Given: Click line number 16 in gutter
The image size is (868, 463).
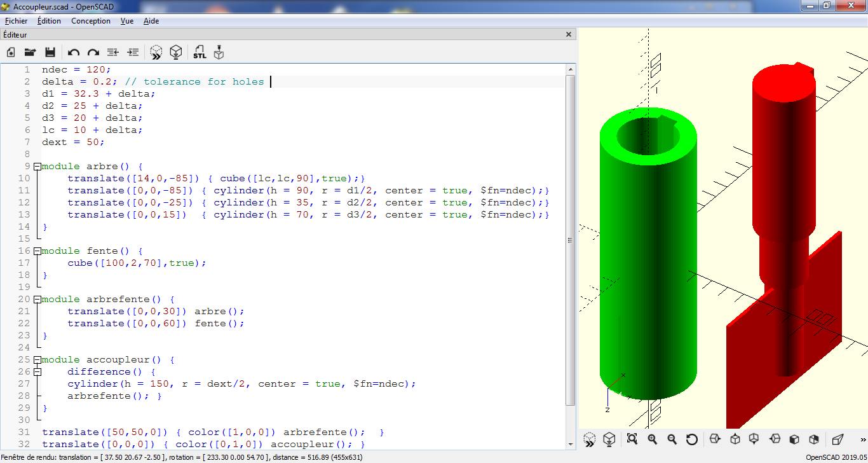Looking at the screenshot, I should [24, 251].
